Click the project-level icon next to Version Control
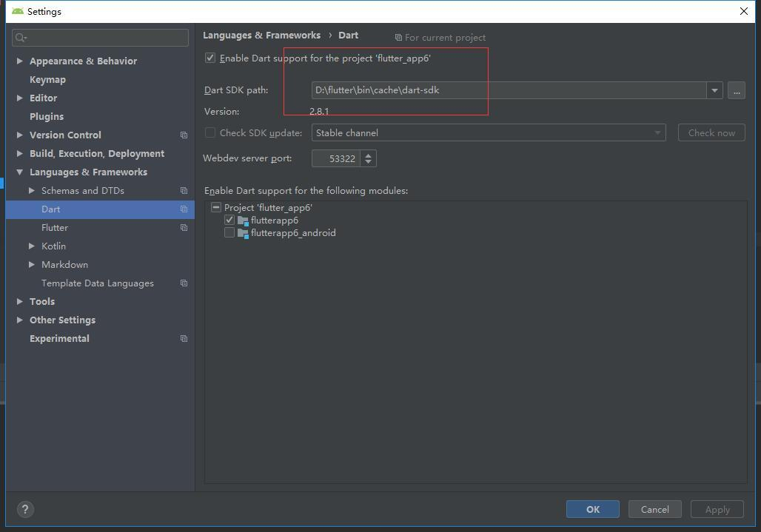The height and width of the screenshot is (532, 761). (184, 135)
